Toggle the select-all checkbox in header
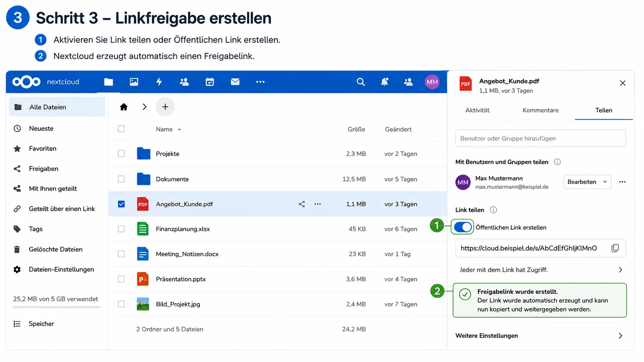The height and width of the screenshot is (362, 644). 121,129
